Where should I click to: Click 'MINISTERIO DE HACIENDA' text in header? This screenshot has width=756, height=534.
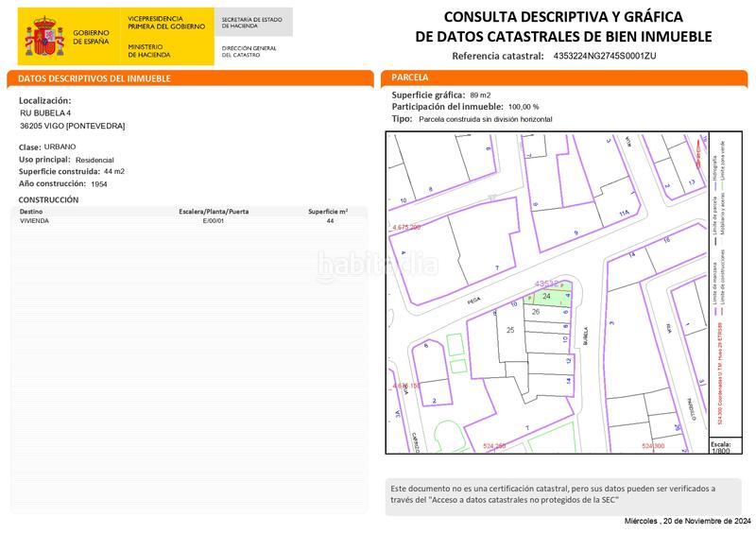coord(149,51)
